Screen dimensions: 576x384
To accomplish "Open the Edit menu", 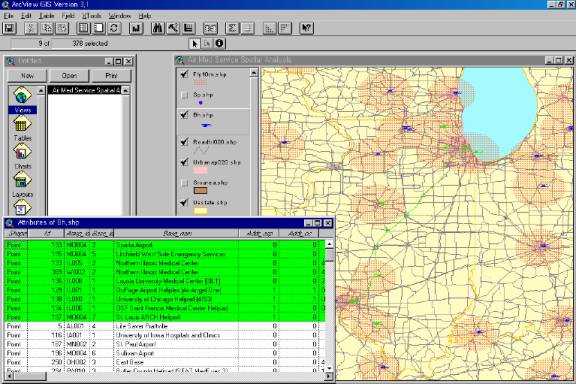I will [x=26, y=16].
